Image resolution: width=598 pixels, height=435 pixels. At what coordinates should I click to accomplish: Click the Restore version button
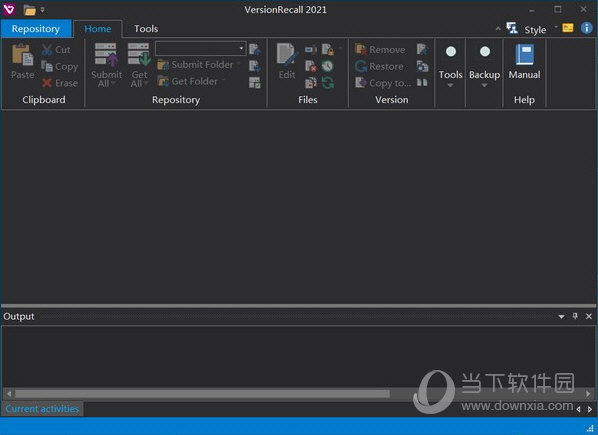[379, 66]
